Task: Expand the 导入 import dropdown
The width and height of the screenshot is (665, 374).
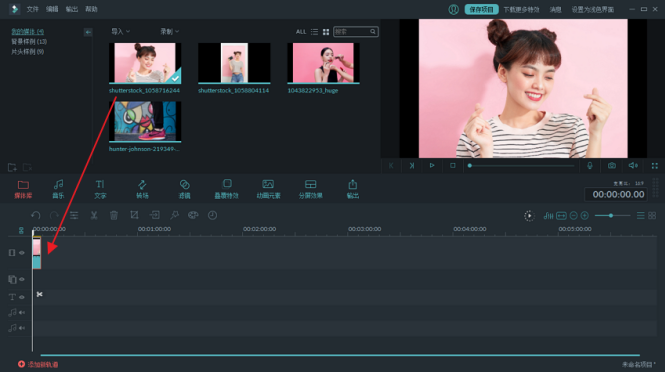Action: [x=120, y=31]
